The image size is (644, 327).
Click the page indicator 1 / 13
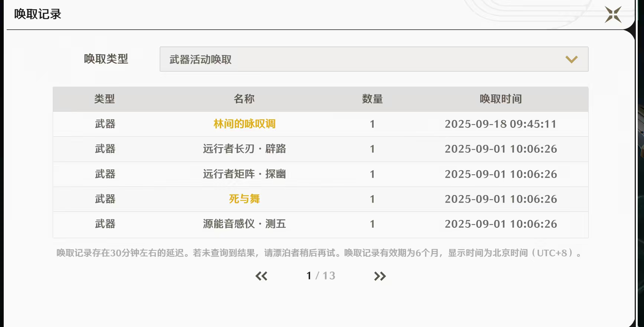tap(321, 276)
